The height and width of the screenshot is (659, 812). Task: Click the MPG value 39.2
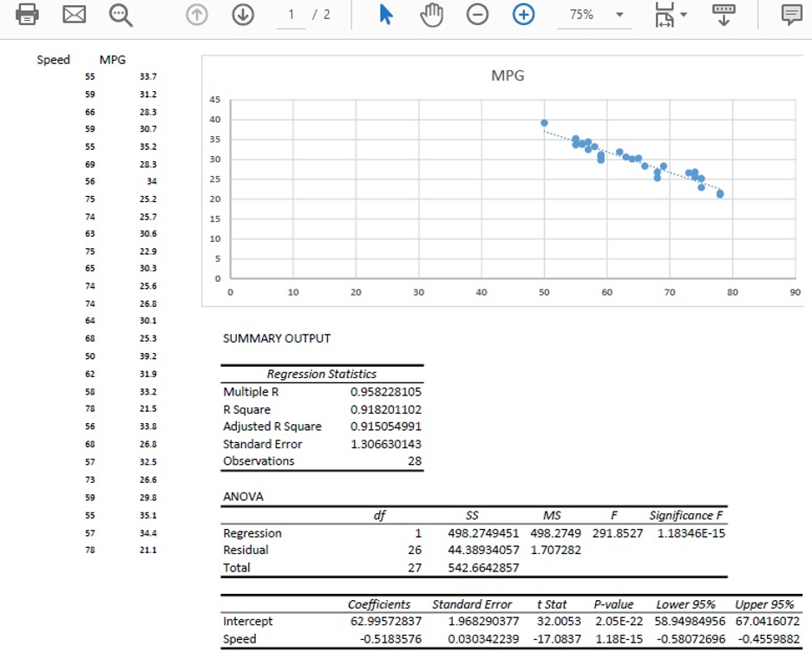(x=148, y=356)
